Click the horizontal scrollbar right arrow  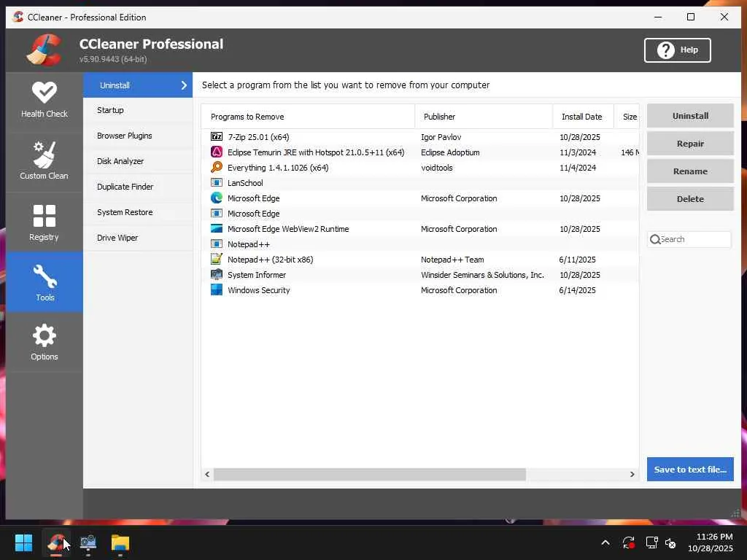click(x=632, y=474)
